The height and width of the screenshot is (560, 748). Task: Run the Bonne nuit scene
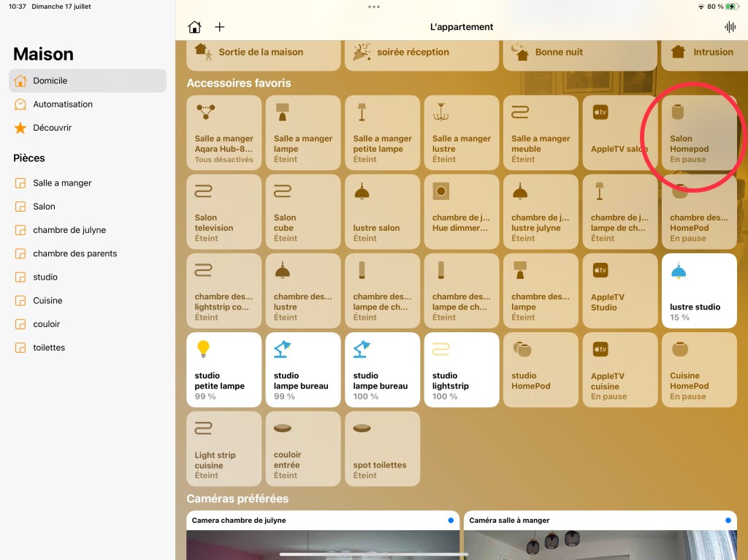[x=559, y=53]
